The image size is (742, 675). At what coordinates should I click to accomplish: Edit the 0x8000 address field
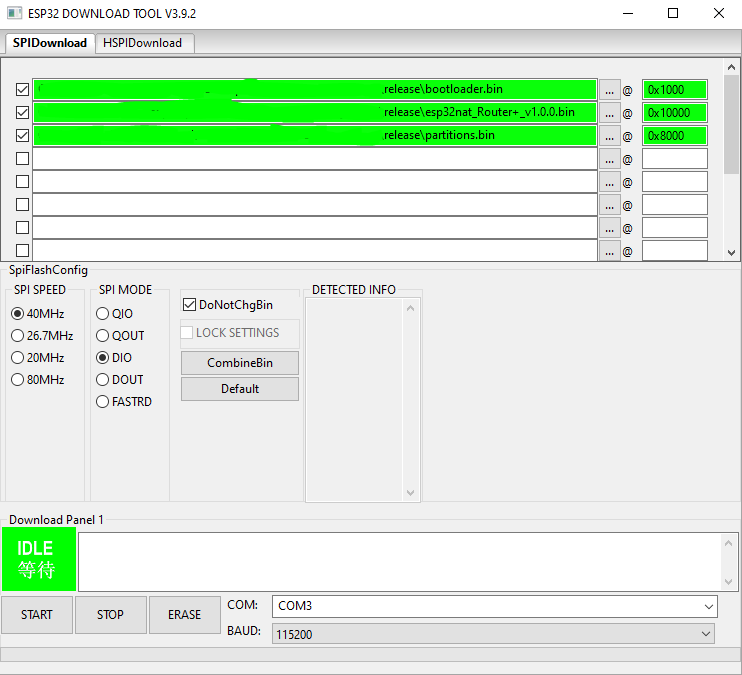coord(675,136)
